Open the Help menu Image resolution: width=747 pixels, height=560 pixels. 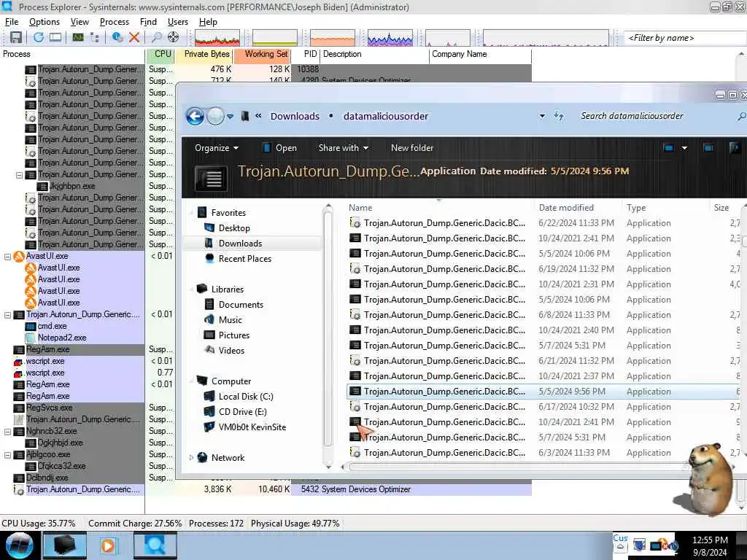click(208, 22)
